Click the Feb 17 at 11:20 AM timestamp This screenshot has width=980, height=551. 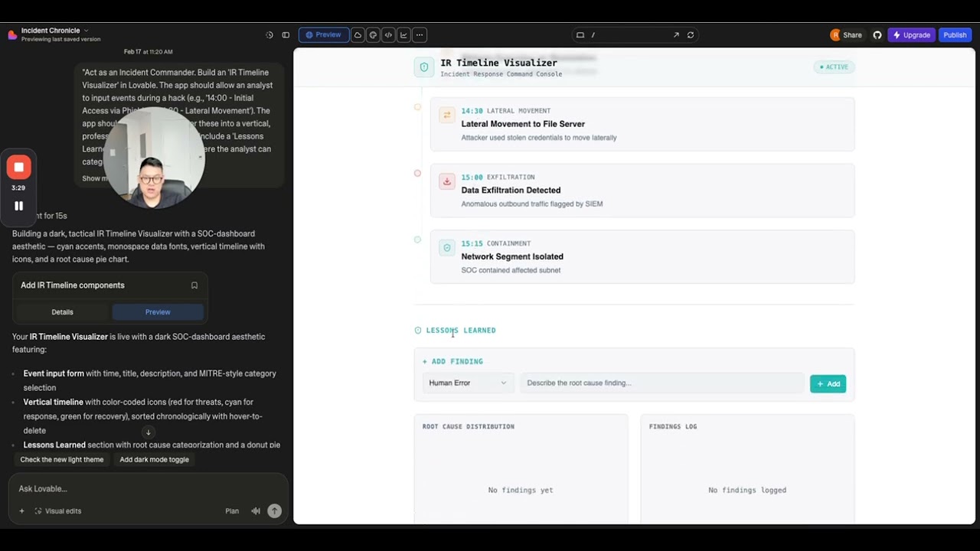click(149, 52)
